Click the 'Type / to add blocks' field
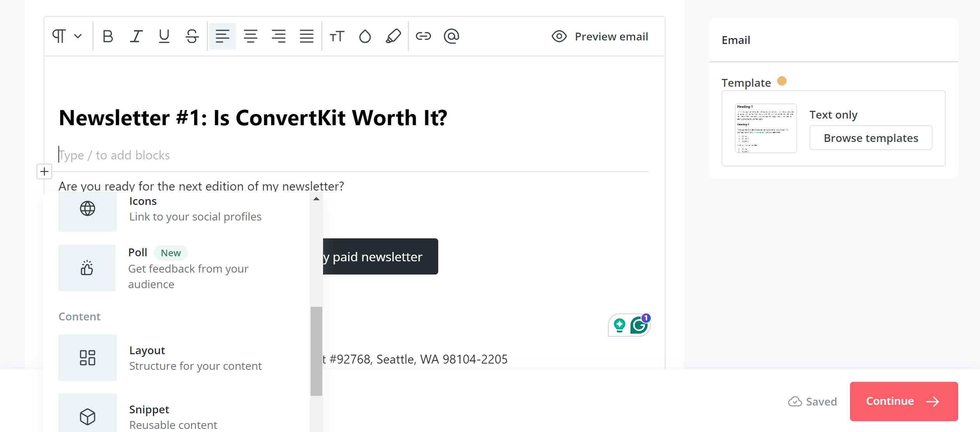The image size is (980, 432). (x=353, y=155)
